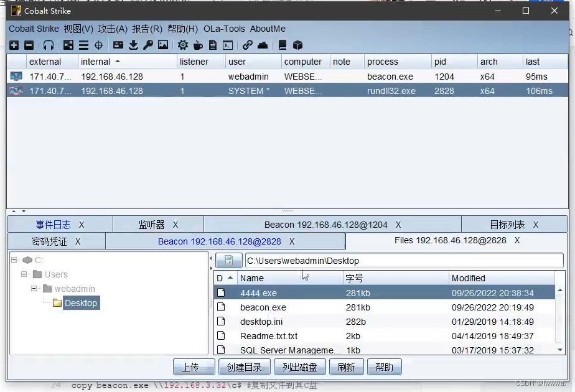The height and width of the screenshot is (392, 575).
Task: Click the gear payload generator icon
Action: 182,45
